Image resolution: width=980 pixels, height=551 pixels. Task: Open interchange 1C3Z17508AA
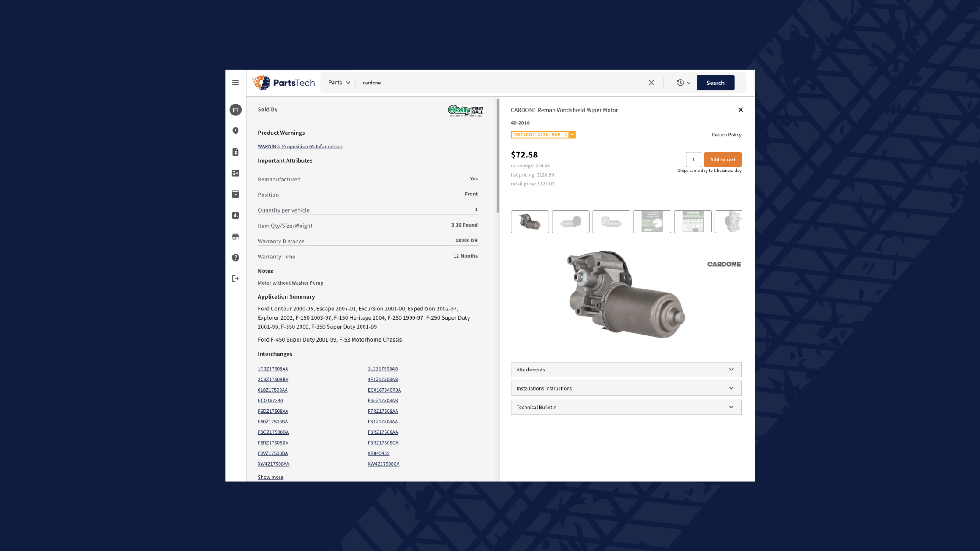point(273,369)
